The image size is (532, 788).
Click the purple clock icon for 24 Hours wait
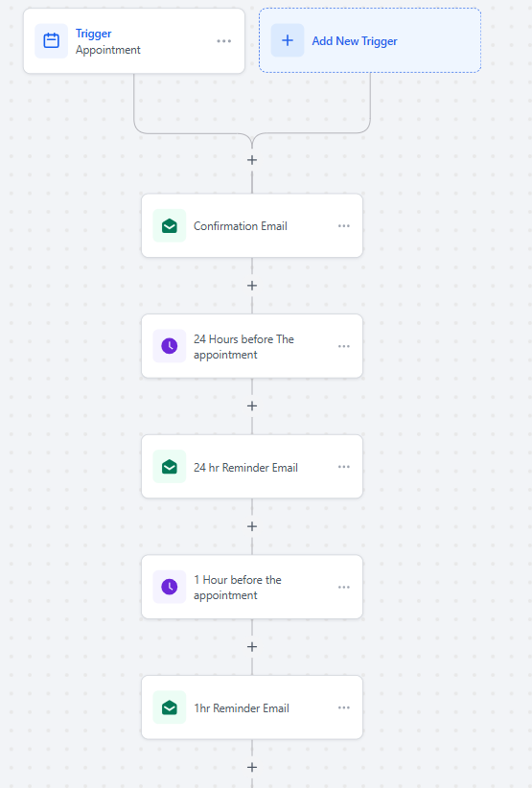point(170,346)
